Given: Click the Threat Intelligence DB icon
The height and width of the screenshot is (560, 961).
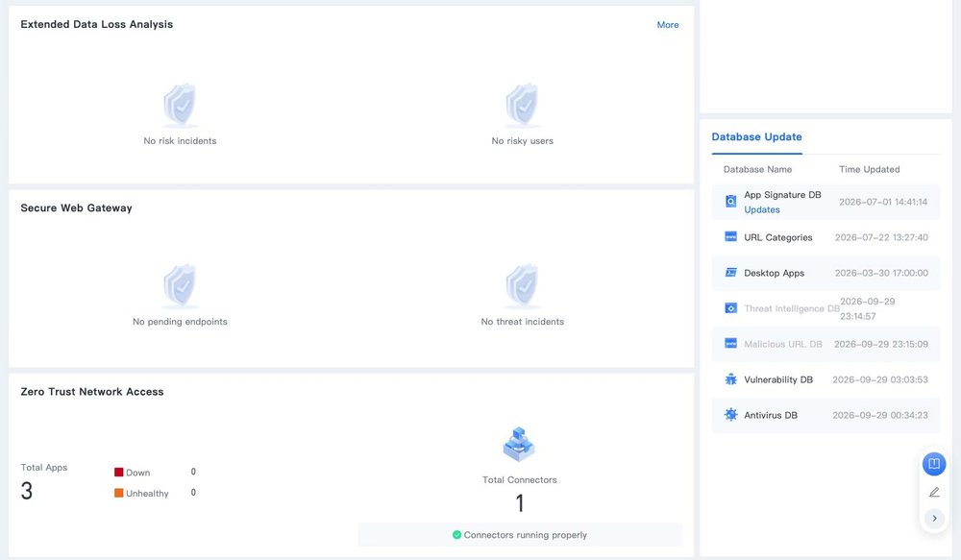Looking at the screenshot, I should click(730, 308).
